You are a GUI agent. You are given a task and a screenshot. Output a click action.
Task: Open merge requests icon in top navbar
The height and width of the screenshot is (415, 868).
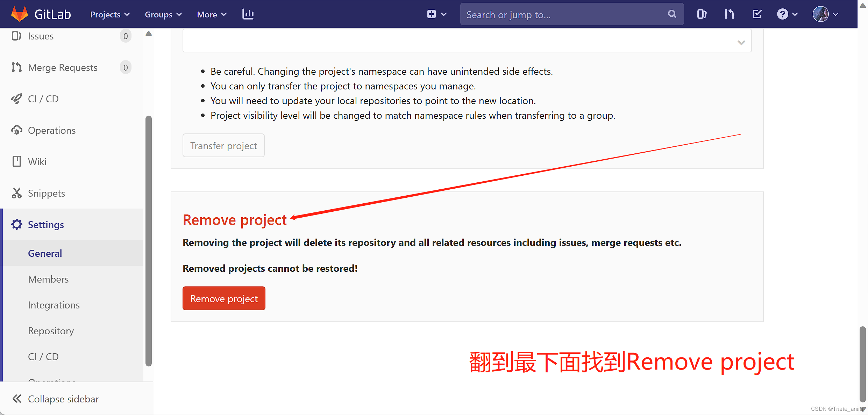pos(729,14)
